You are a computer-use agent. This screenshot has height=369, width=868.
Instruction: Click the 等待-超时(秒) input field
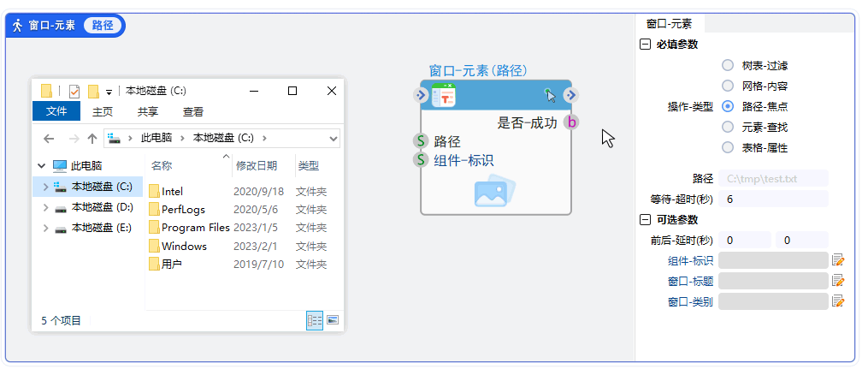[773, 199]
